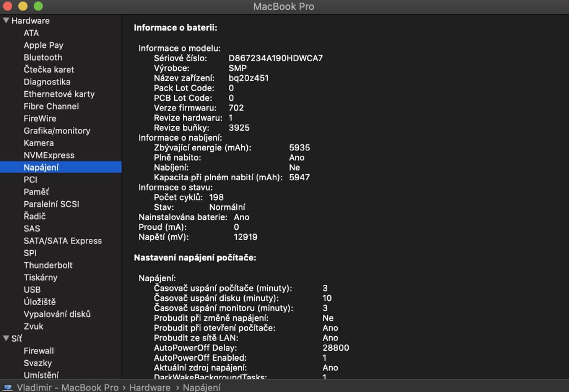This screenshot has width=569, height=392.
Task: Select Zvuk in the sidebar
Action: 33,326
